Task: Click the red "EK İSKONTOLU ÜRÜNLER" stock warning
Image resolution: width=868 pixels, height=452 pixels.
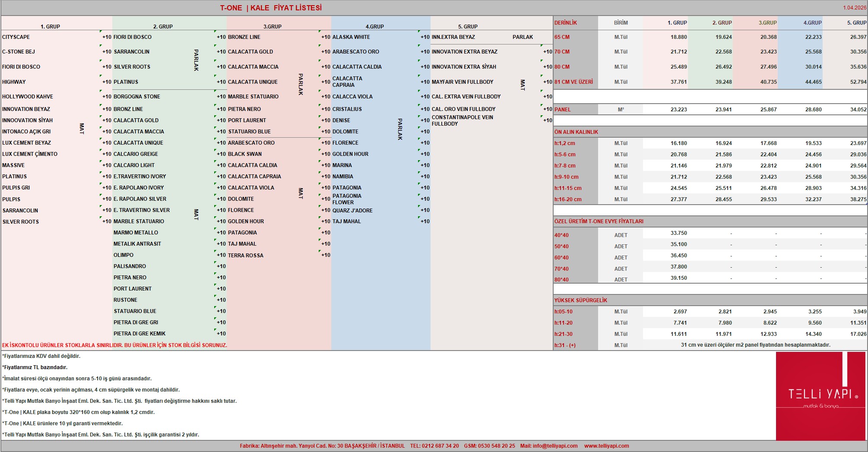Action: 114,345
